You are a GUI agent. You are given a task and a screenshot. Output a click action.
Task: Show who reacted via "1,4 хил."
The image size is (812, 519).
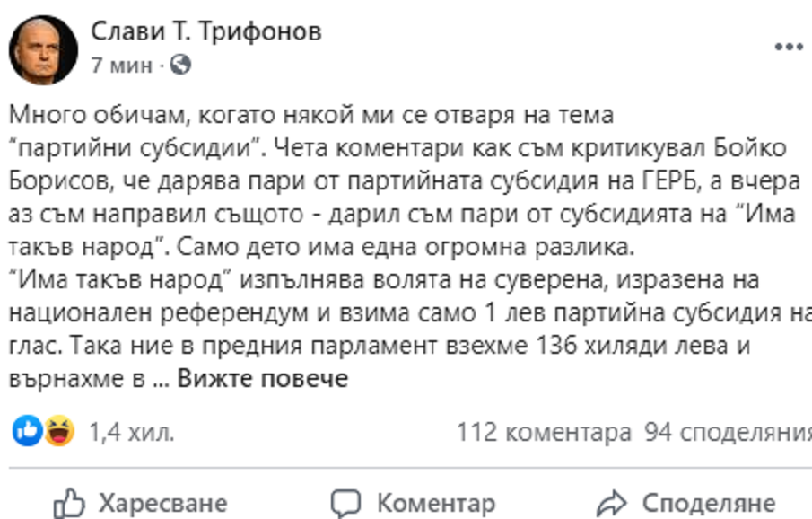coord(131,433)
